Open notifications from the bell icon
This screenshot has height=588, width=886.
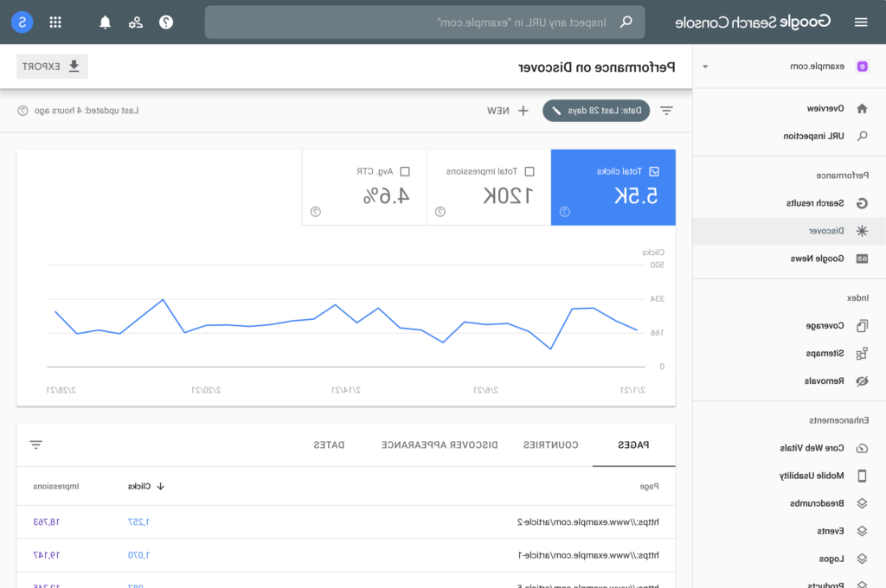105,22
